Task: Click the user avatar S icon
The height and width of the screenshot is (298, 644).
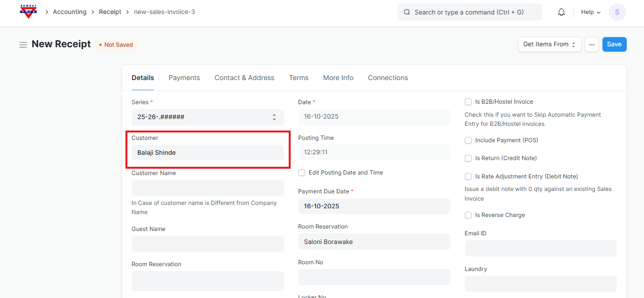Action: click(617, 12)
